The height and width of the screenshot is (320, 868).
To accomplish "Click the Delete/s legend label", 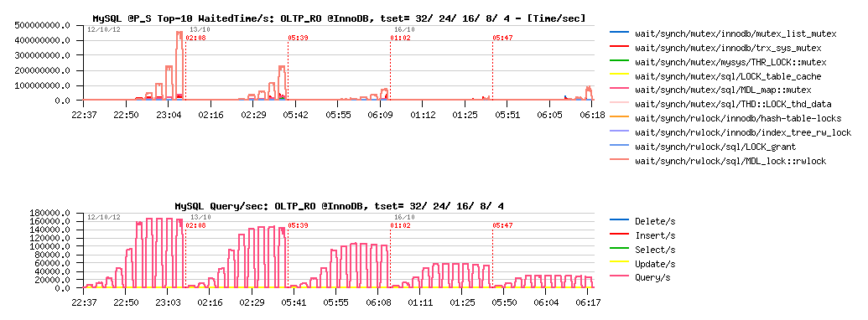I will click(655, 221).
